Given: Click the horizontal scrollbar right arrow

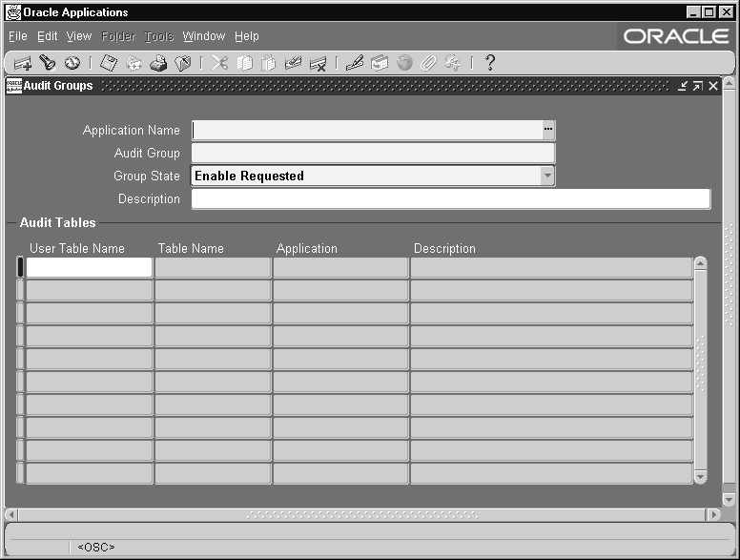Looking at the screenshot, I should [x=713, y=514].
